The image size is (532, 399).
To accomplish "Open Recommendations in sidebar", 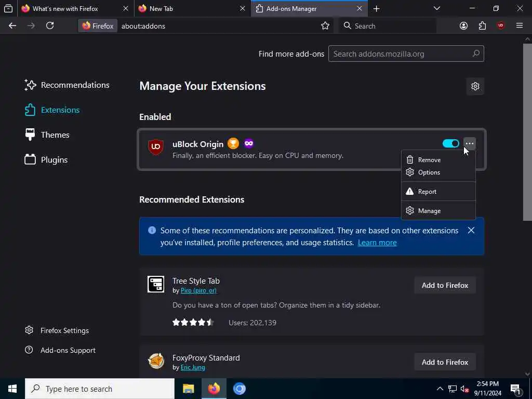I will (67, 85).
